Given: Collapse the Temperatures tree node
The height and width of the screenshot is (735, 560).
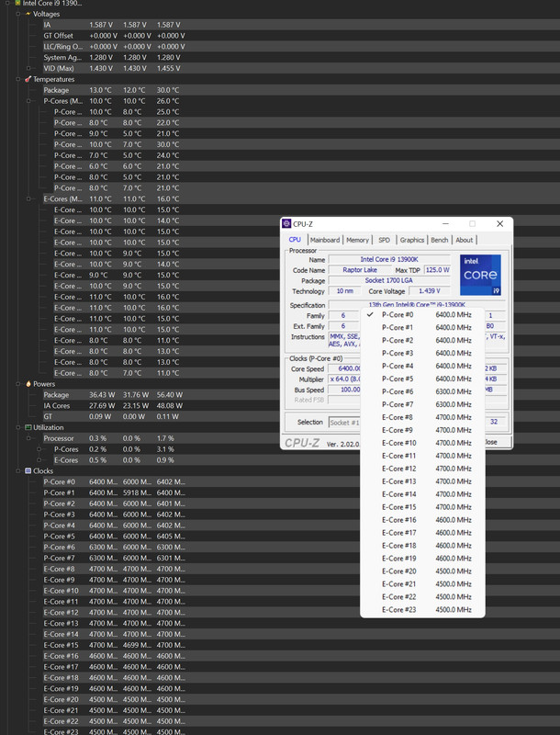Looking at the screenshot, I should 18,79.
